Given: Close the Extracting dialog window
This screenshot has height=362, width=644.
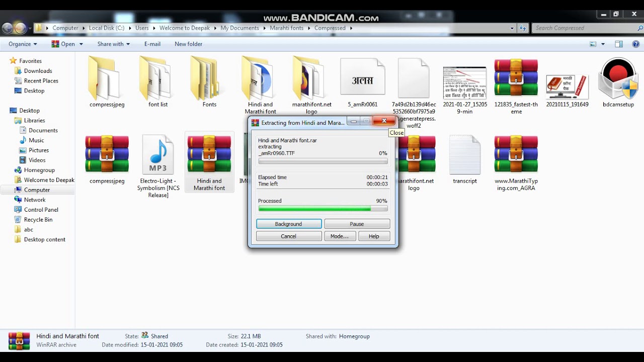Looking at the screenshot, I should pos(384,121).
